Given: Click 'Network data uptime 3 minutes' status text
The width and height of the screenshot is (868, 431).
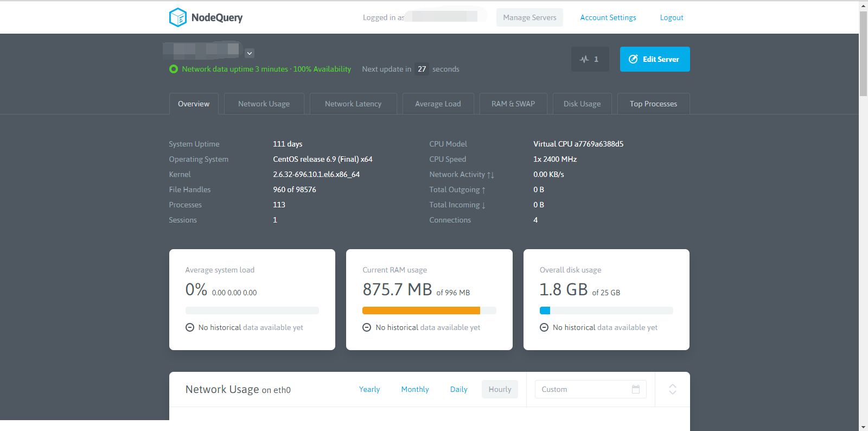Looking at the screenshot, I should click(235, 69).
